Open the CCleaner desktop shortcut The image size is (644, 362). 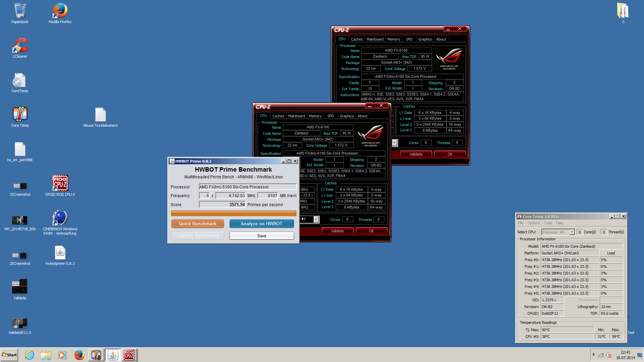20,48
